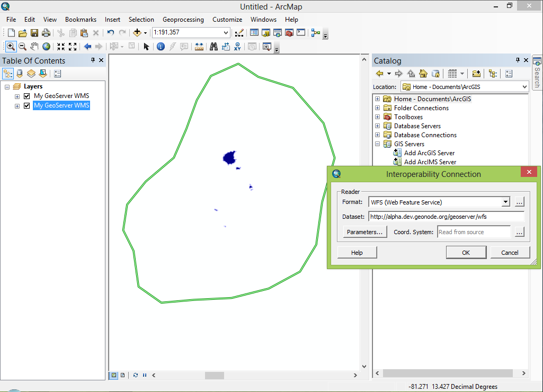The height and width of the screenshot is (392, 543).
Task: Expand the highlighted My GeoServer WMS layer
Action: [x=17, y=106]
